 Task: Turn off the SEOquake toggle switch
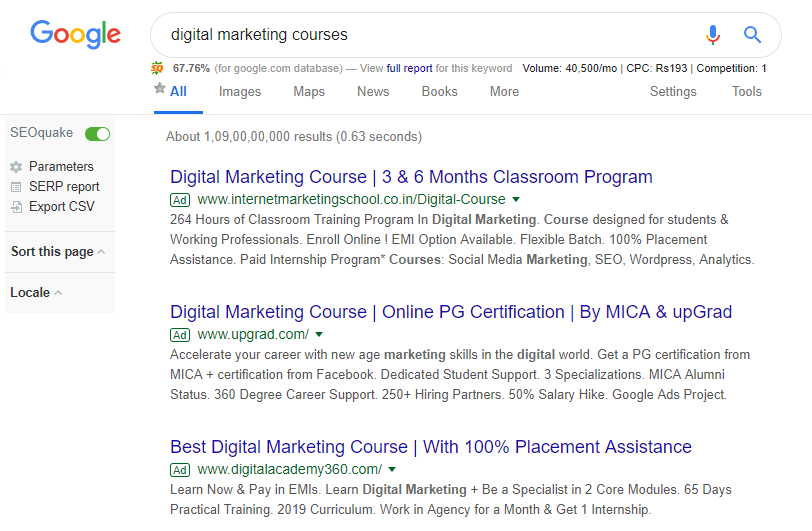[97, 134]
